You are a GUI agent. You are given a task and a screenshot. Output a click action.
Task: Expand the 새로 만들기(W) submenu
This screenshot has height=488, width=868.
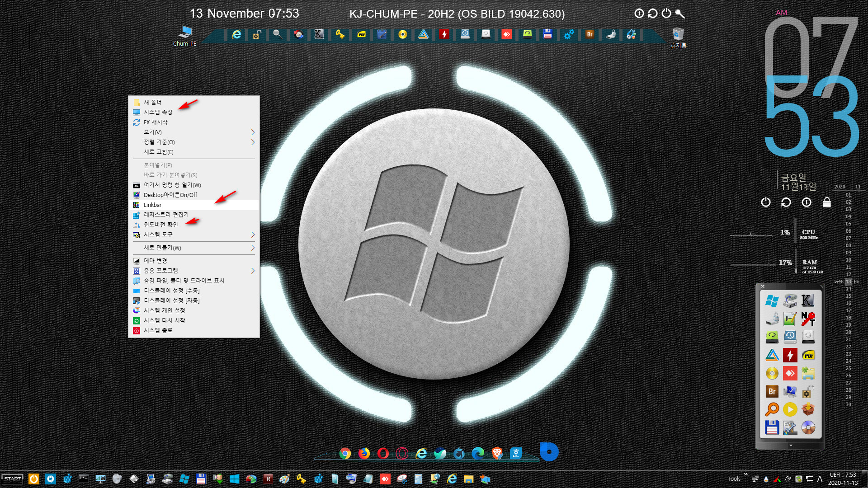tap(194, 248)
